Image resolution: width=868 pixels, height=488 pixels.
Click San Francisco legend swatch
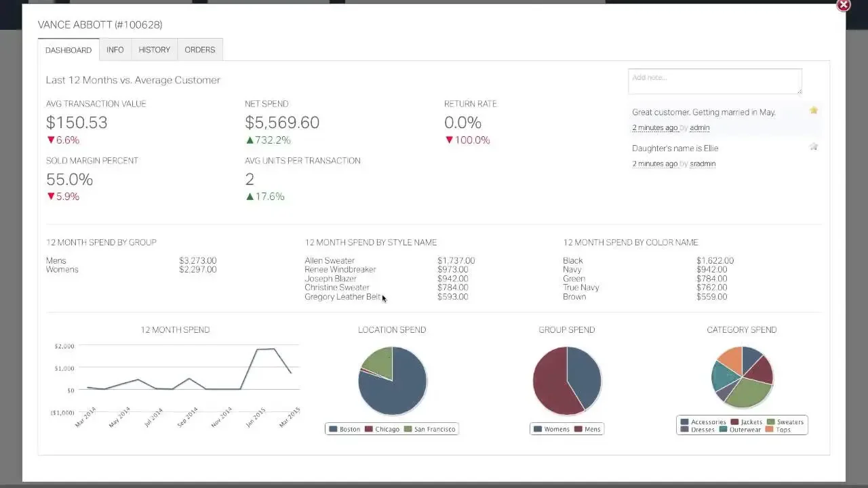tap(408, 429)
